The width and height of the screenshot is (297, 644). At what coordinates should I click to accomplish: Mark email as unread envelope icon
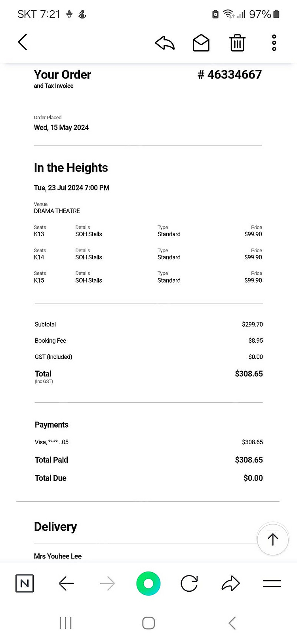click(201, 43)
